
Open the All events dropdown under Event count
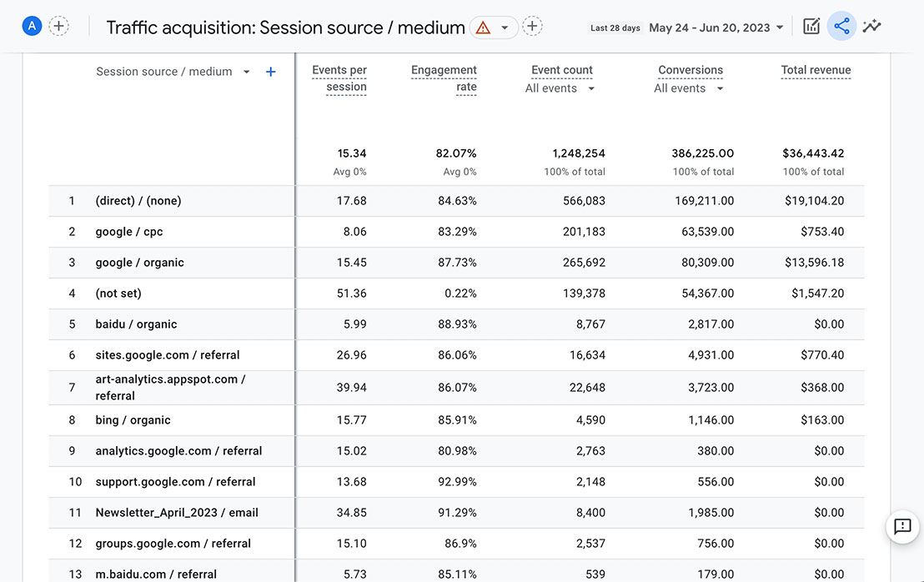click(x=560, y=88)
